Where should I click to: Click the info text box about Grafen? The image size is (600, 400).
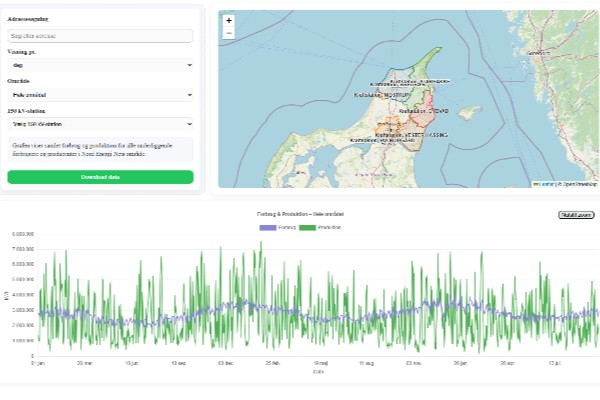pos(100,150)
